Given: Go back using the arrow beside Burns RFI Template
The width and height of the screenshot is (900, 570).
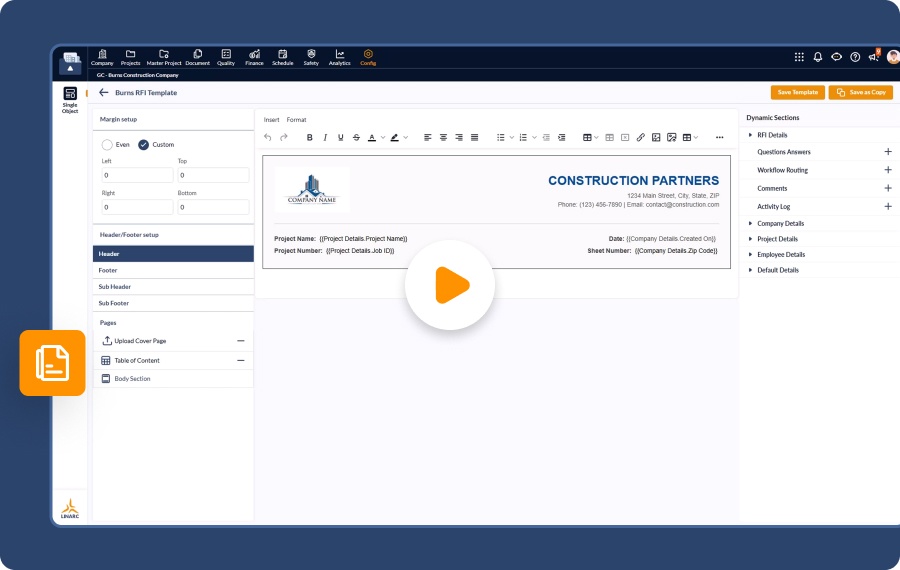Looking at the screenshot, I should (x=103, y=92).
